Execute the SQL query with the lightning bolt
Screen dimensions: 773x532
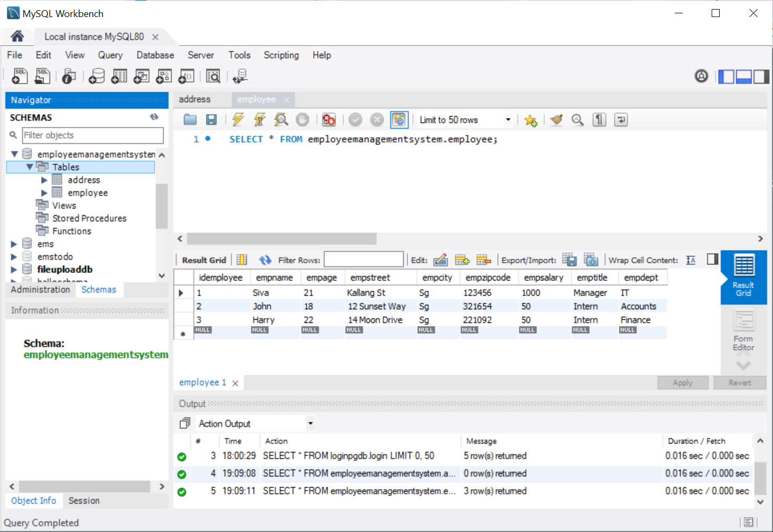[x=238, y=119]
